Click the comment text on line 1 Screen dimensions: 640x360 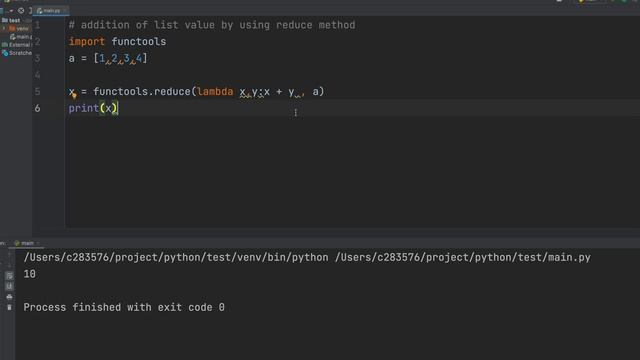(x=212, y=25)
